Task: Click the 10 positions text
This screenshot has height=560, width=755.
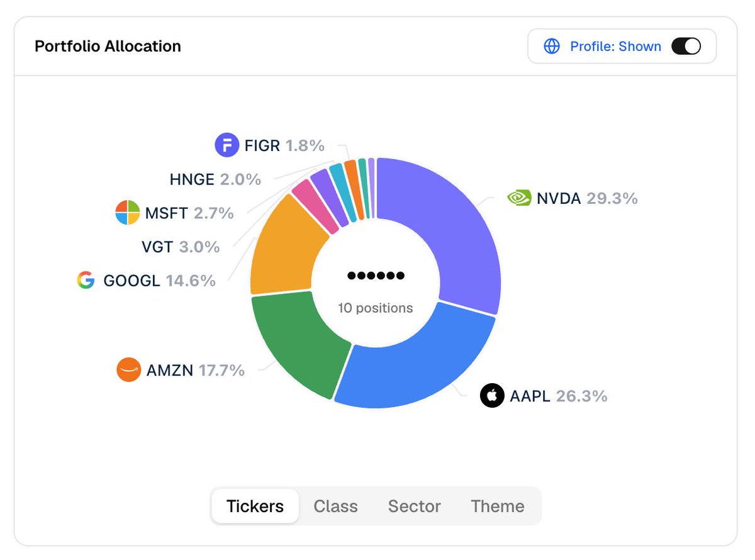Action: [x=376, y=308]
